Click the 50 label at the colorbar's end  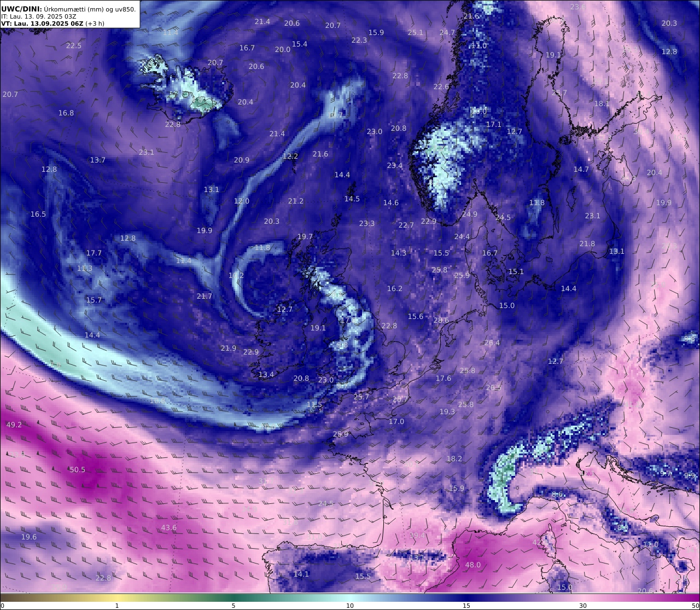point(695,606)
